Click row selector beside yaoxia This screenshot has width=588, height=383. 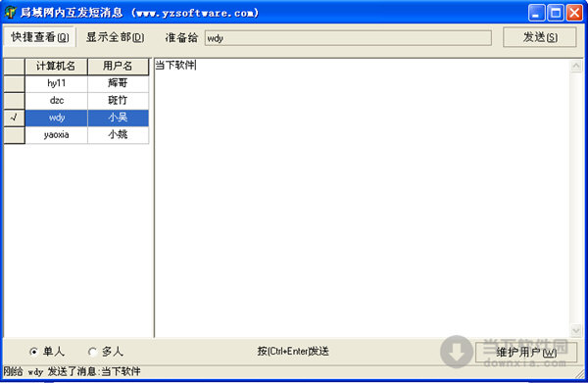pos(15,135)
